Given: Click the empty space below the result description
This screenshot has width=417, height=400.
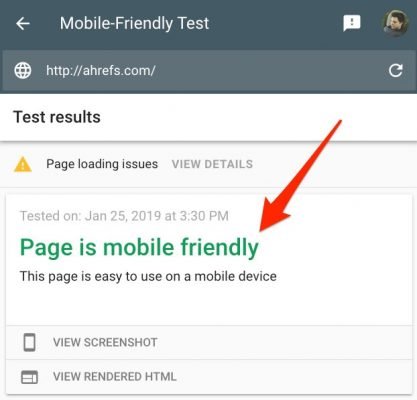Looking at the screenshot, I should (x=209, y=305).
